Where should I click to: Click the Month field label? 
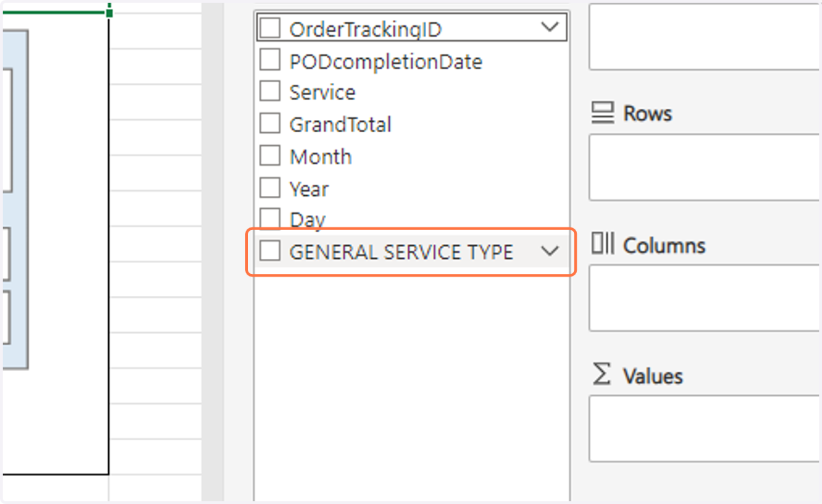[x=321, y=156]
